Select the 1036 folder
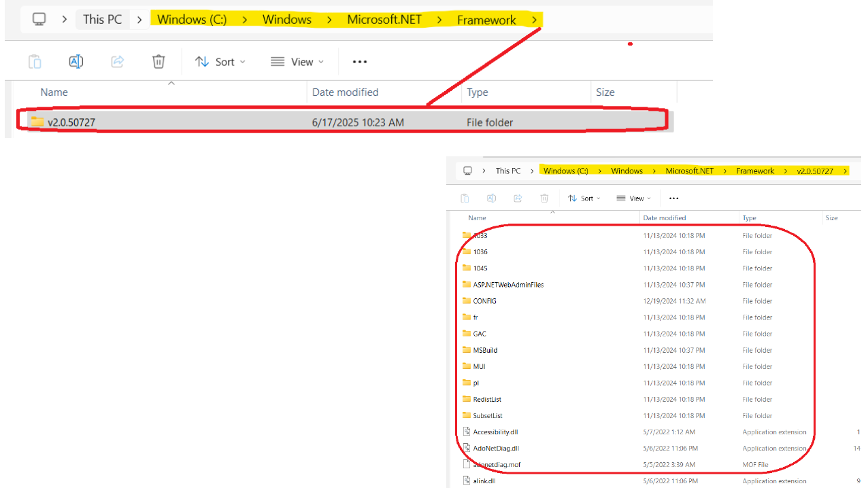 (x=480, y=251)
